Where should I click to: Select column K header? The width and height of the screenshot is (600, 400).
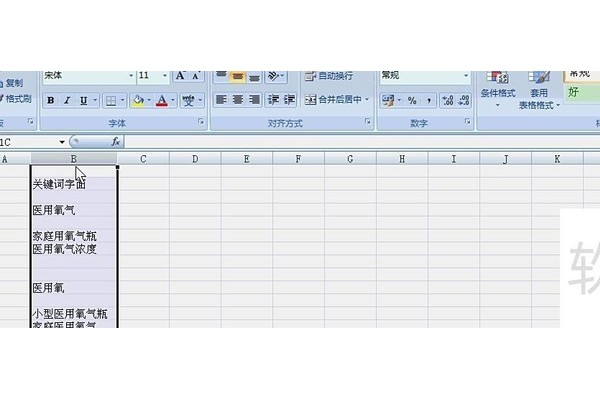pyautogui.click(x=558, y=159)
